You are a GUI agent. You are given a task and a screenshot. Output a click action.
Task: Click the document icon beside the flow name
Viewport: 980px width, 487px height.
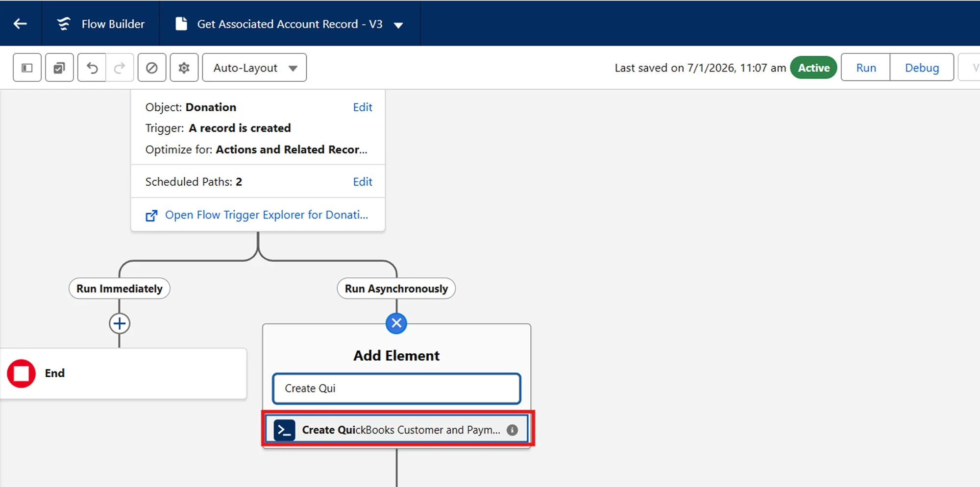point(182,23)
